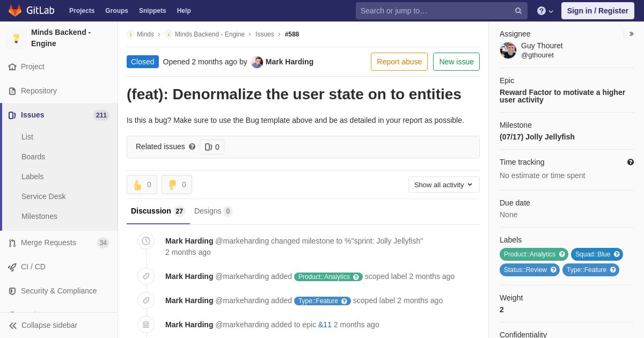644x338 pixels.
Task: Click the Type::Feature sidebar label help icon
Action: pyautogui.click(x=613, y=270)
